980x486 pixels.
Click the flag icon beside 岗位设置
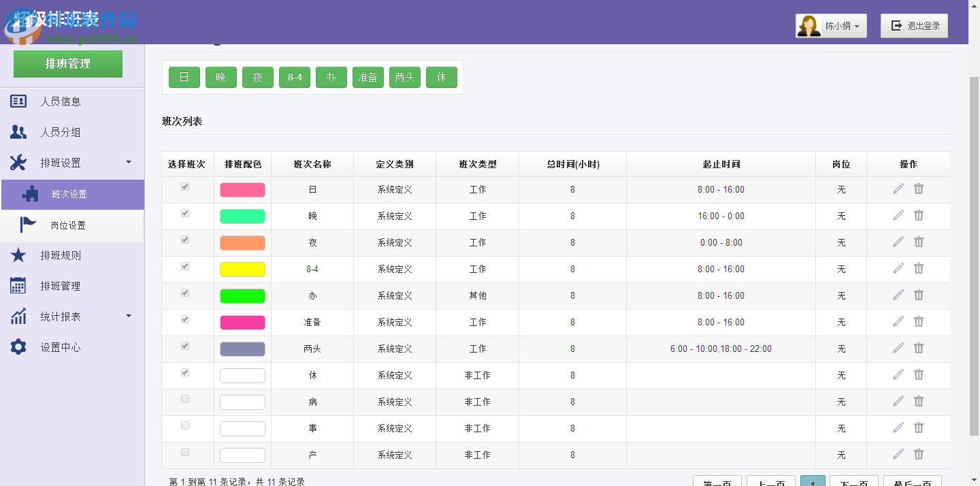(29, 225)
